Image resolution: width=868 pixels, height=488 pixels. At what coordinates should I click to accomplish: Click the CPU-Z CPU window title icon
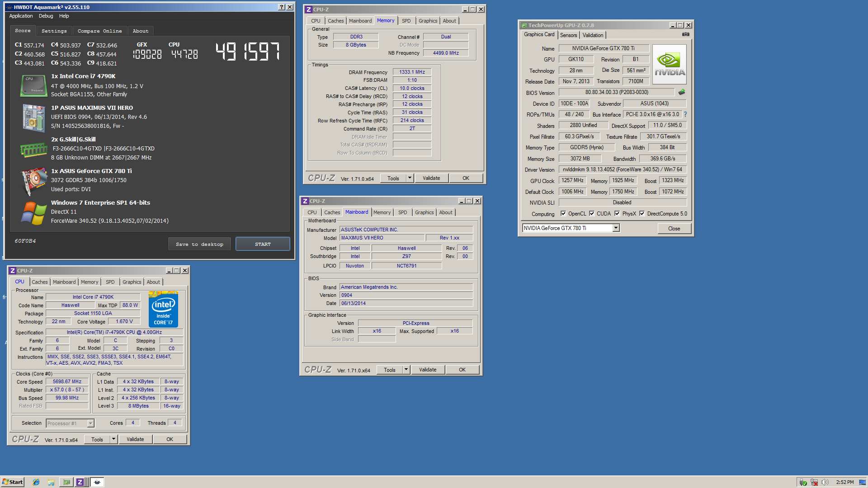[13, 271]
